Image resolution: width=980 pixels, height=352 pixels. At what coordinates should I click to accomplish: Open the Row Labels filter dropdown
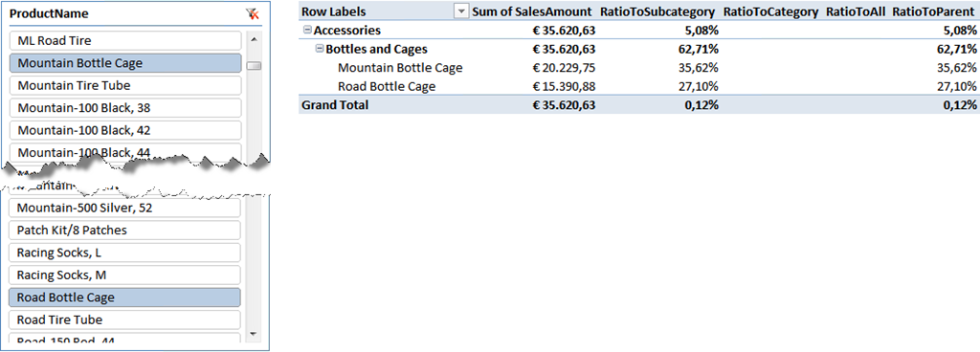462,11
